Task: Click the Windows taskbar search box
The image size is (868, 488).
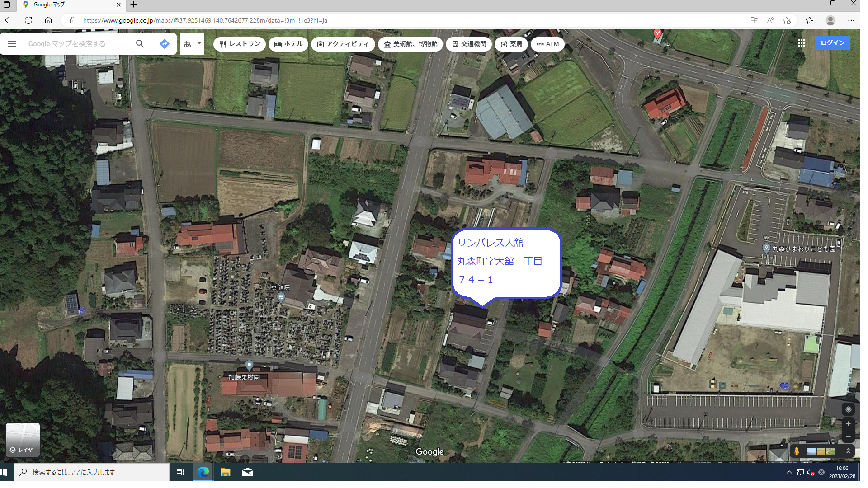Action: click(x=92, y=472)
